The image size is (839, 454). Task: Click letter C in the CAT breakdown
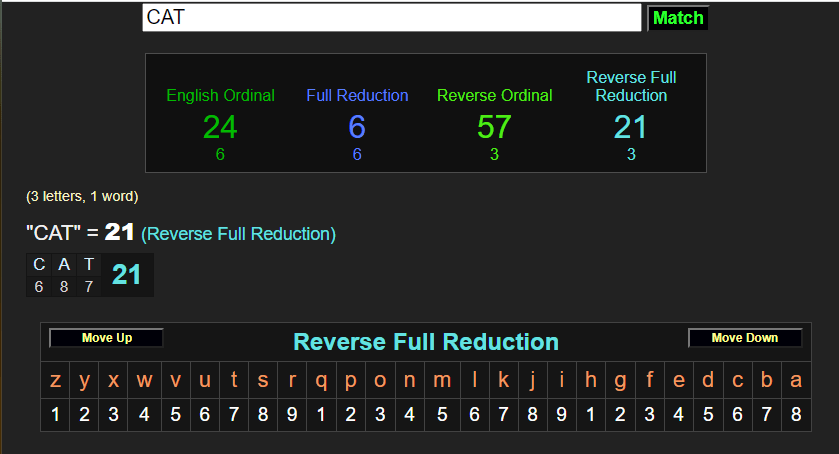pyautogui.click(x=39, y=265)
